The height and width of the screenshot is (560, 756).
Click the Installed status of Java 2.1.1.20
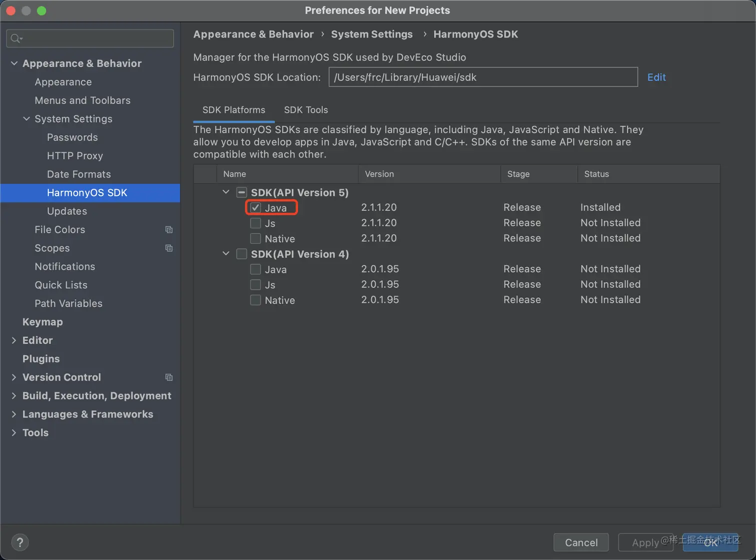click(x=600, y=207)
